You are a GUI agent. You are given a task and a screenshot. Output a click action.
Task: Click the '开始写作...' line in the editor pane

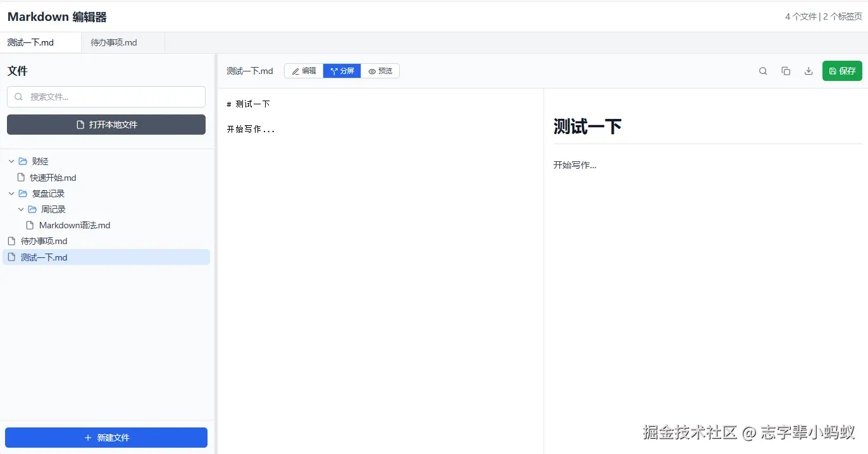[x=251, y=129]
